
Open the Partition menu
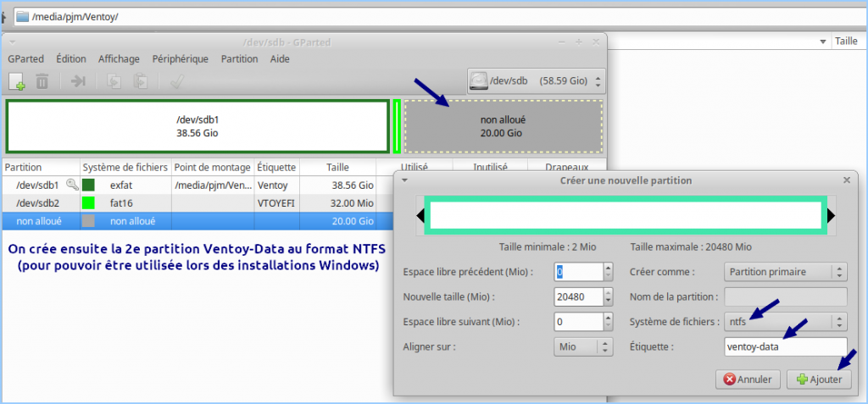239,59
